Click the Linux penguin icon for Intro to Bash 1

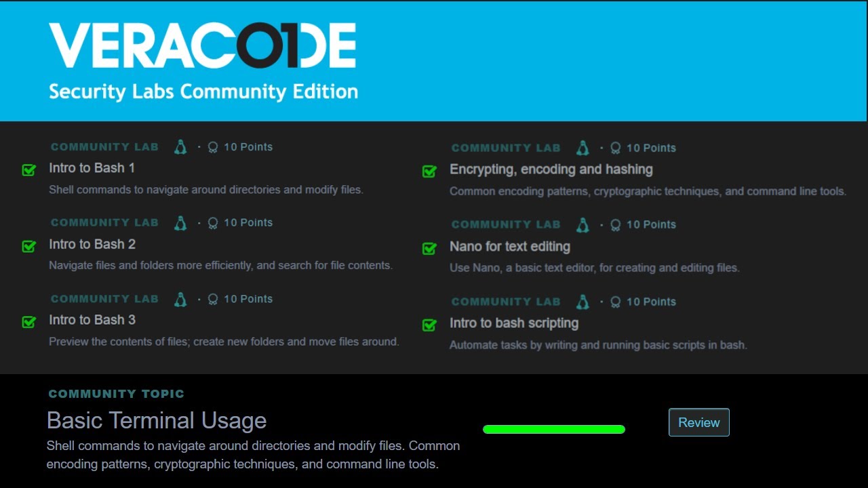point(180,146)
